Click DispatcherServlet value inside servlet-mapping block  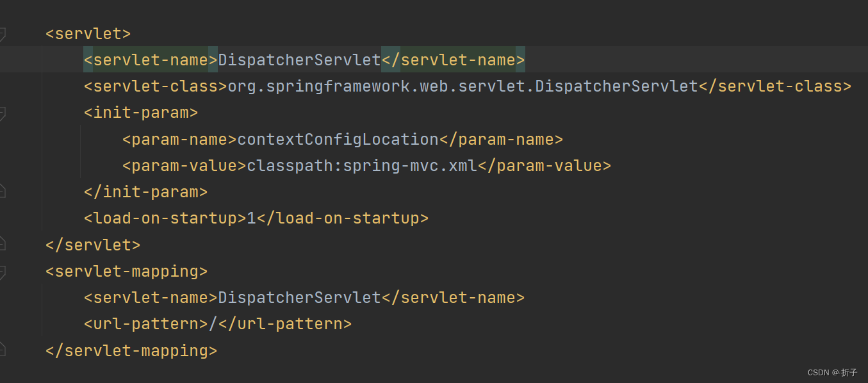click(299, 297)
